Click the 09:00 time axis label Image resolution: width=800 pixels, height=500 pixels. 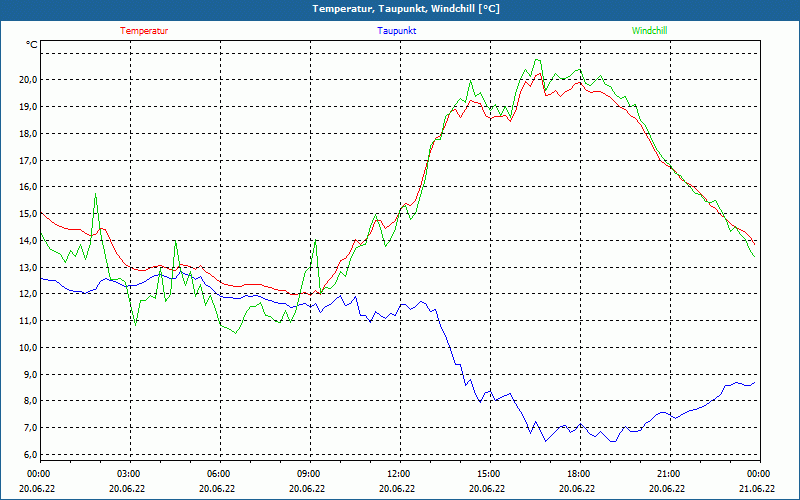[x=308, y=473]
